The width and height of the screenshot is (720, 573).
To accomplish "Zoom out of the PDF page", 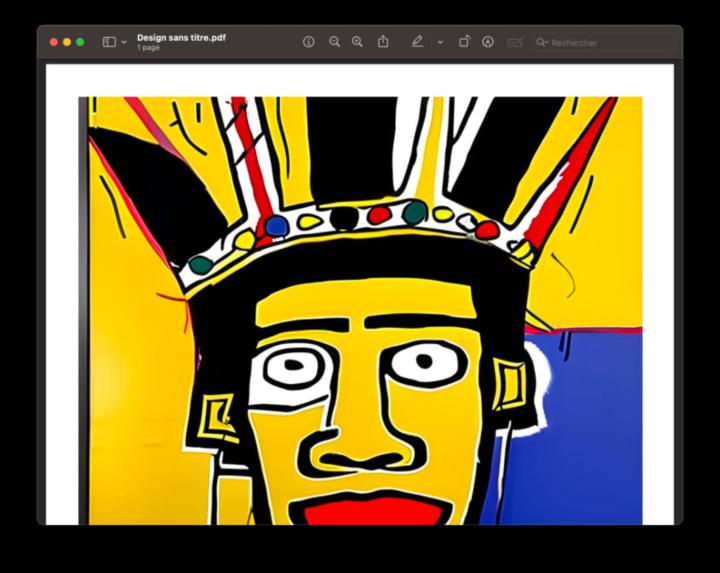I will click(x=334, y=42).
